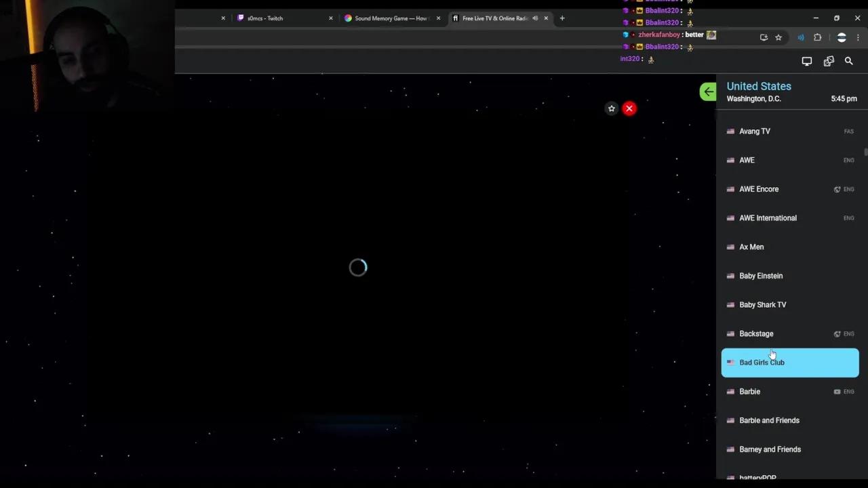Pick a random channel with dice icon
Viewport: 868px width, 488px height.
(829, 61)
